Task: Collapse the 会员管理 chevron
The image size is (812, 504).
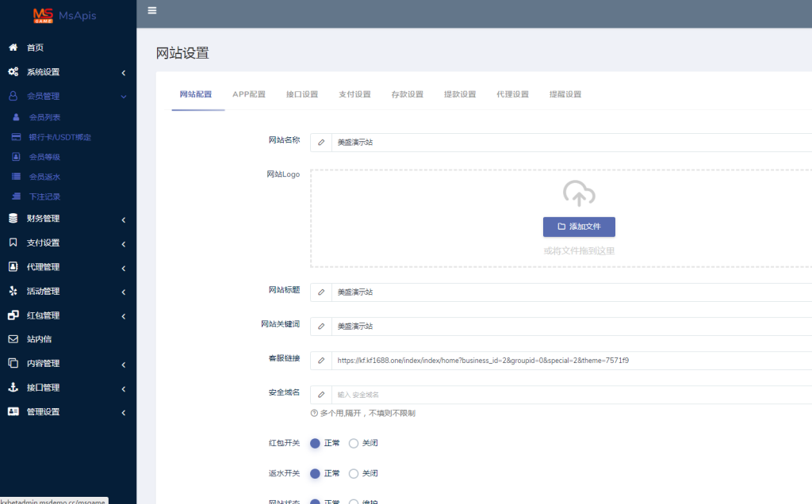Action: pyautogui.click(x=123, y=97)
